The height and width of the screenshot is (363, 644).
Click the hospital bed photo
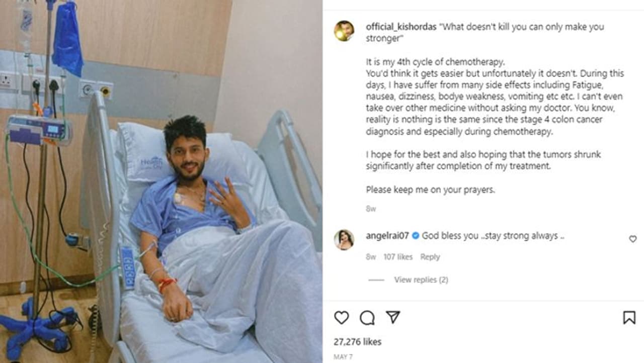(x=161, y=181)
